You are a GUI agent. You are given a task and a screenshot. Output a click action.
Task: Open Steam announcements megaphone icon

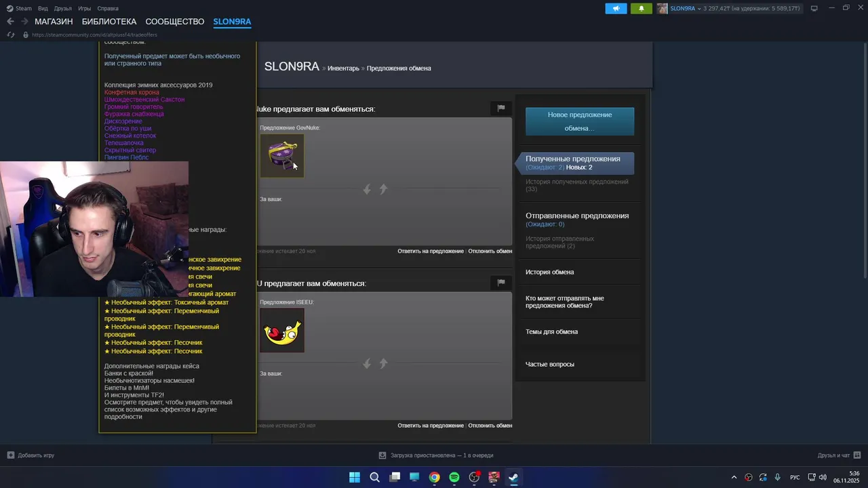point(616,9)
